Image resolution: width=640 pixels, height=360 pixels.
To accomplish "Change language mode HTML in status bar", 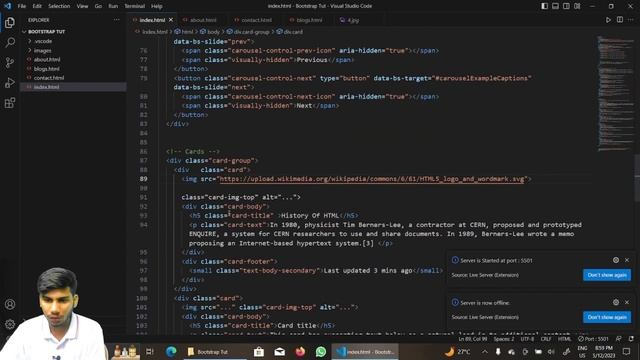I will pyautogui.click(x=564, y=339).
